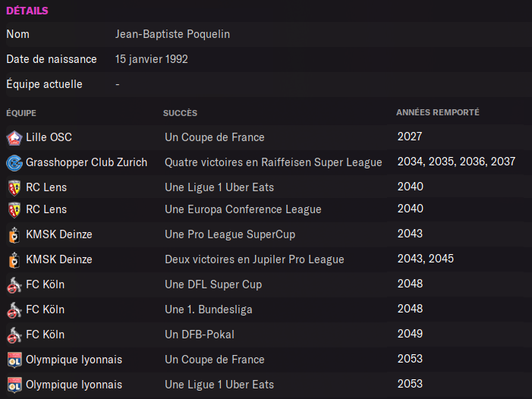Click FC Köln logo in DFL Super Cup row
The image size is (532, 399).
coord(14,285)
